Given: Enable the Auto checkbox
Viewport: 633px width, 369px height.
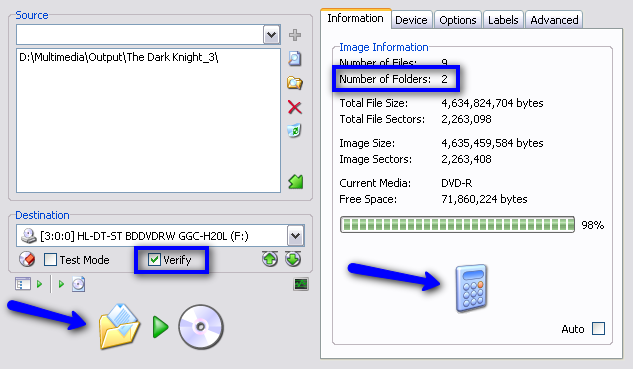Looking at the screenshot, I should coord(598,329).
